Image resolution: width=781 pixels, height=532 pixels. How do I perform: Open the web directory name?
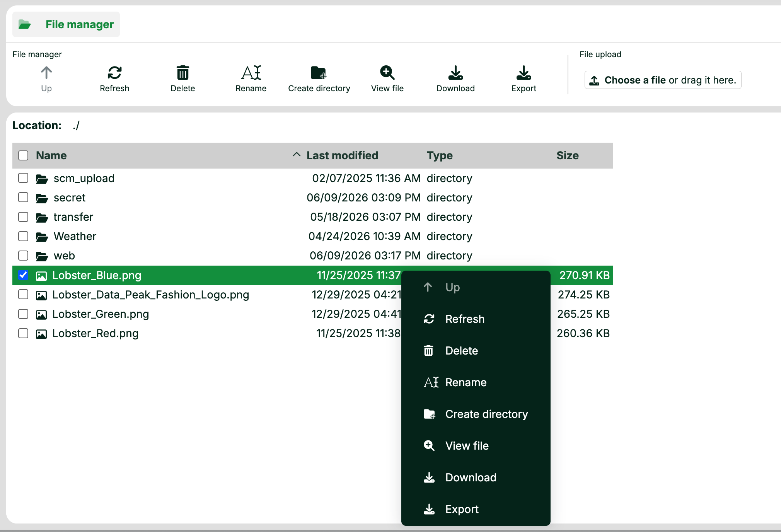[x=64, y=256]
